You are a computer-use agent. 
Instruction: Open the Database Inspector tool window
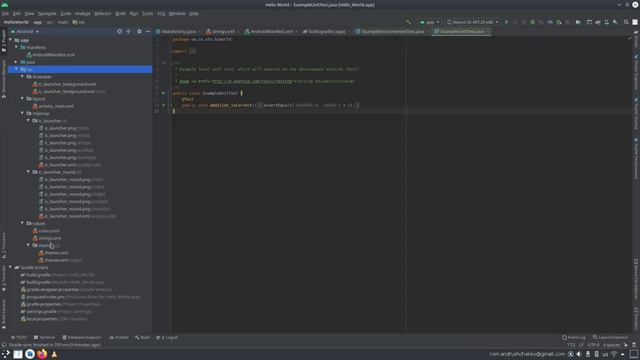(82, 338)
